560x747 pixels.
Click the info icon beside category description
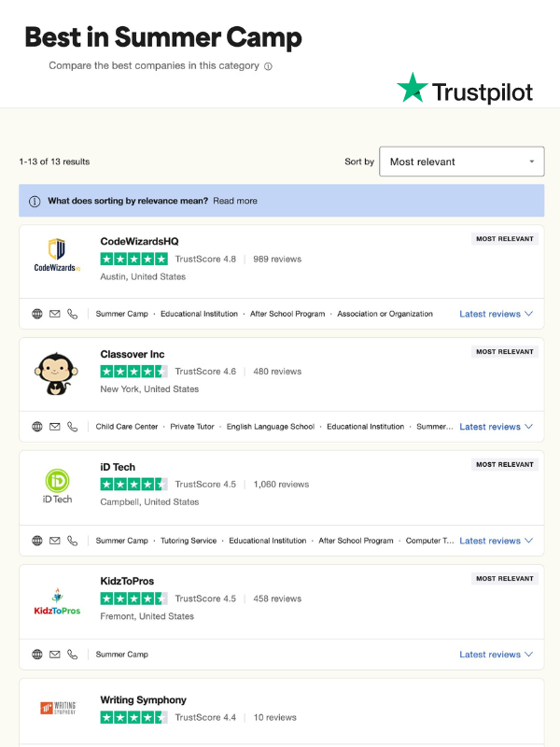[x=268, y=66]
